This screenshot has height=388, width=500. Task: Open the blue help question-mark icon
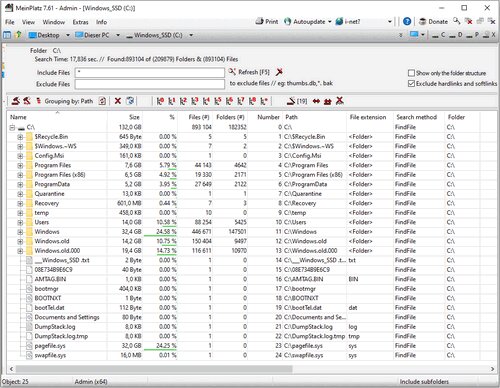pyautogui.click(x=407, y=21)
